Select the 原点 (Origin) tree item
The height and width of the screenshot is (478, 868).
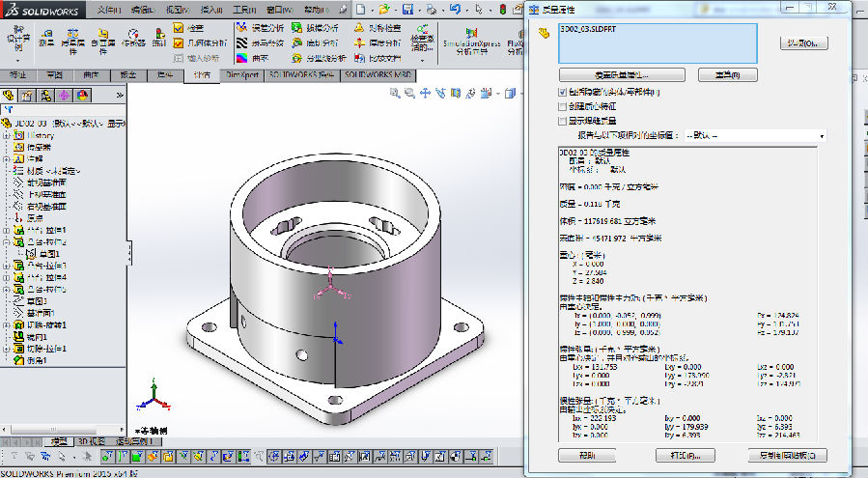point(34,217)
